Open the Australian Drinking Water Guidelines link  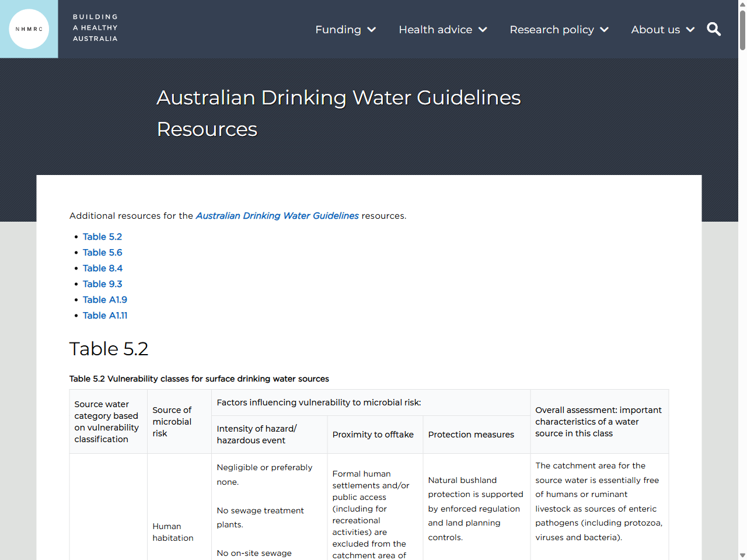pyautogui.click(x=277, y=216)
